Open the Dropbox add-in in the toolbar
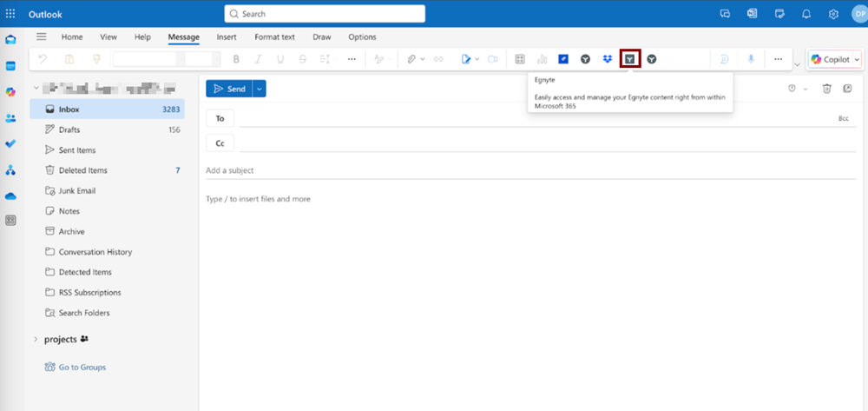 (x=608, y=59)
